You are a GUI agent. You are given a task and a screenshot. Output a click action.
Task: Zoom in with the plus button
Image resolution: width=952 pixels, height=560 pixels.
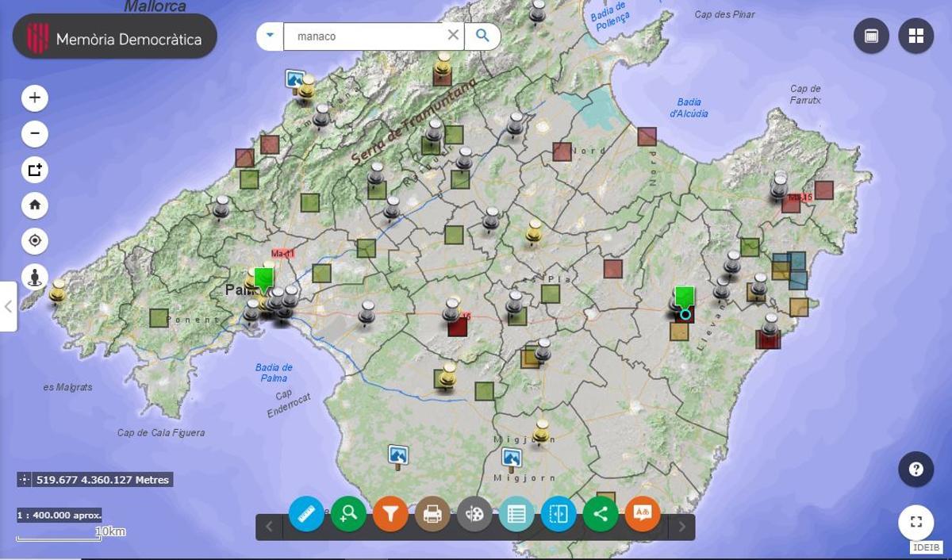(35, 98)
